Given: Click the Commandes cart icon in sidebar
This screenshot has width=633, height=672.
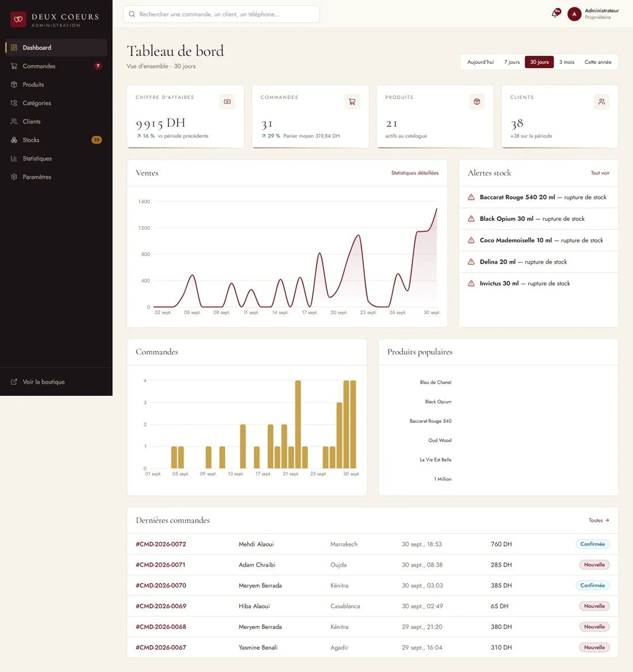Looking at the screenshot, I should pyautogui.click(x=14, y=66).
